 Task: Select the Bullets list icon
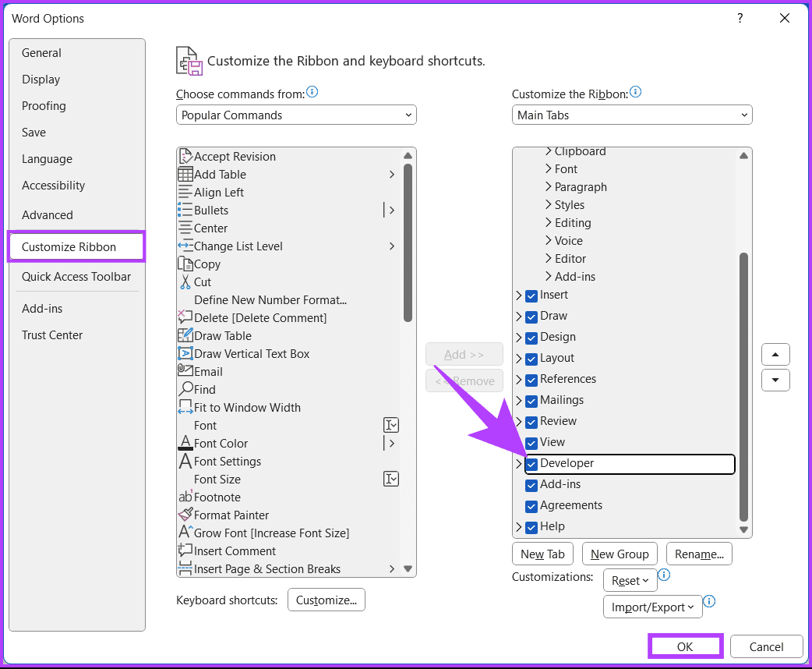(x=185, y=210)
